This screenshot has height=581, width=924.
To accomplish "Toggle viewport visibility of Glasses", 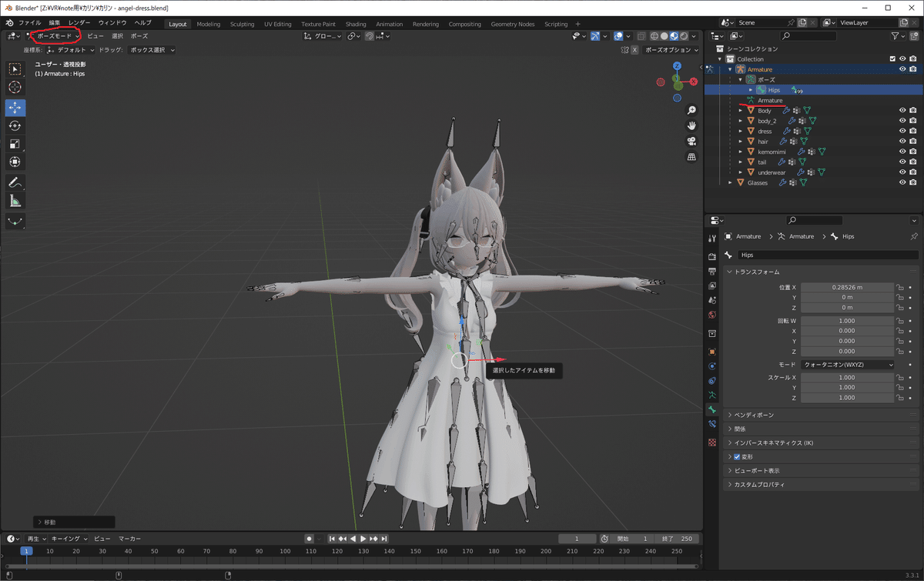I will click(902, 183).
